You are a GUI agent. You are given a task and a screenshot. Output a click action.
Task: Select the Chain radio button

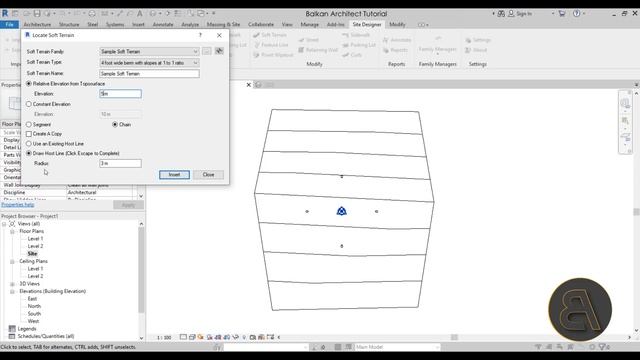coord(115,124)
